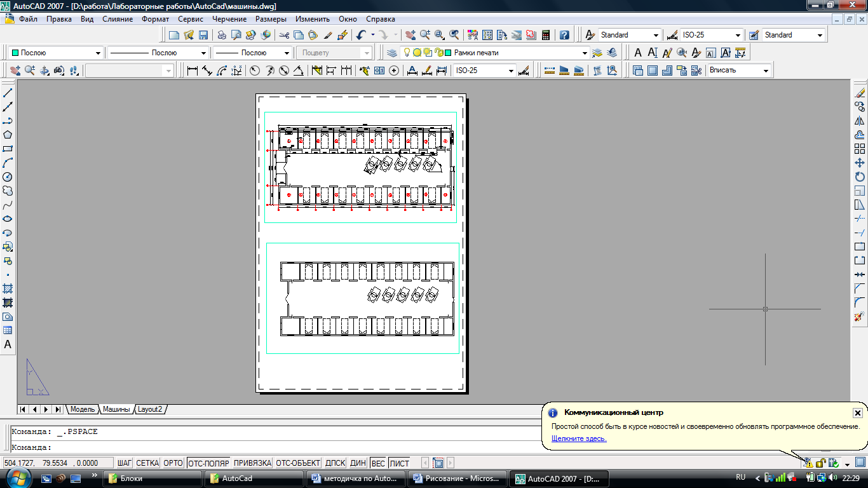Select the Center Mark dimension tool

pos(394,71)
